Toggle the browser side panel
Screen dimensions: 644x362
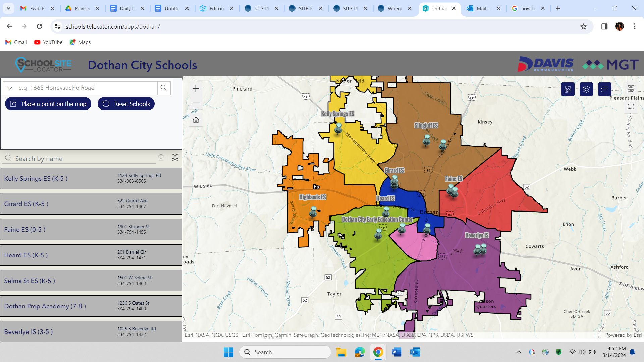[x=604, y=26]
